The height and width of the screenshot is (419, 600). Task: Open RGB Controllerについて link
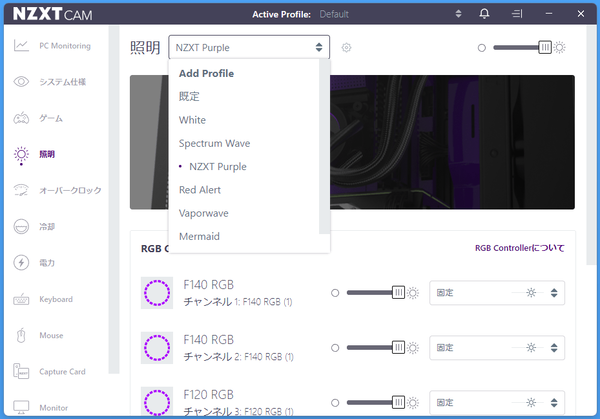click(x=520, y=248)
